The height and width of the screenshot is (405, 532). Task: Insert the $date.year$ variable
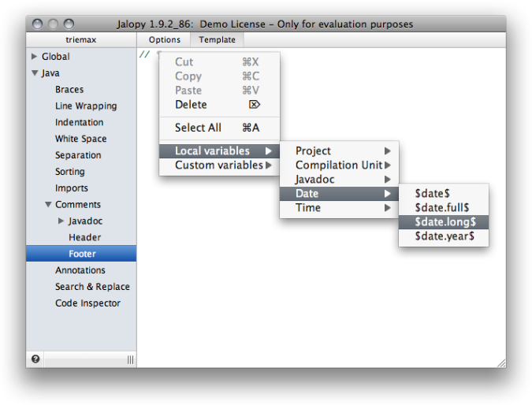(x=444, y=236)
